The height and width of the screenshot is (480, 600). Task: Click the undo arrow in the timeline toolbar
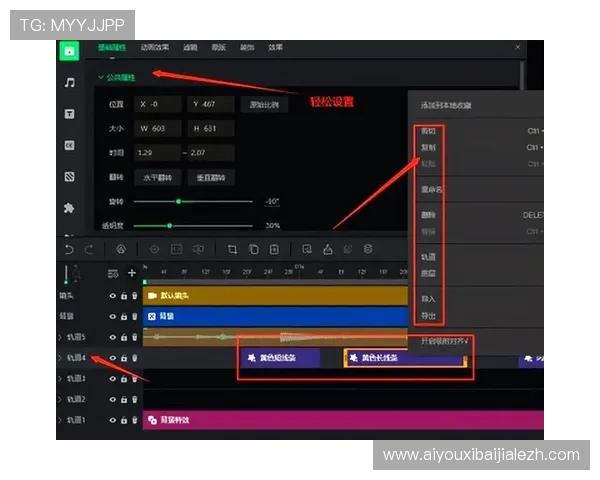point(68,249)
